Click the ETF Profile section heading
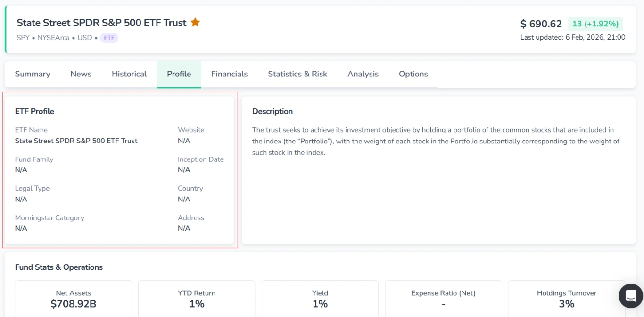 click(34, 111)
